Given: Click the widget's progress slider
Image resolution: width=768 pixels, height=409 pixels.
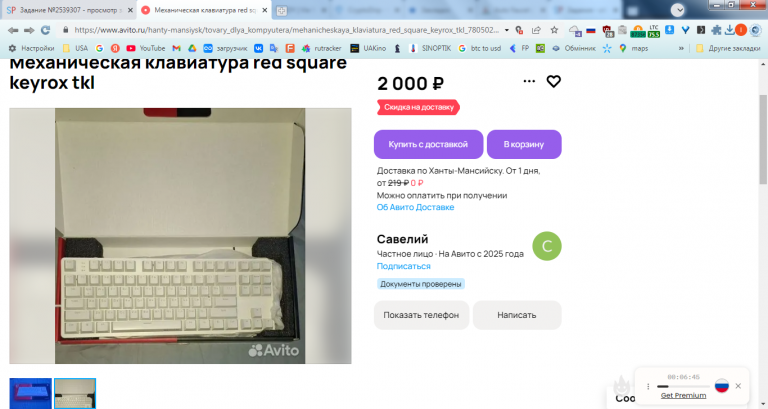Looking at the screenshot, I should click(x=683, y=386).
